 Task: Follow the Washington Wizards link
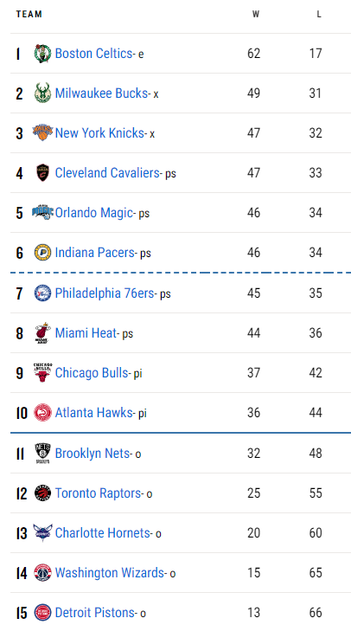(110, 573)
